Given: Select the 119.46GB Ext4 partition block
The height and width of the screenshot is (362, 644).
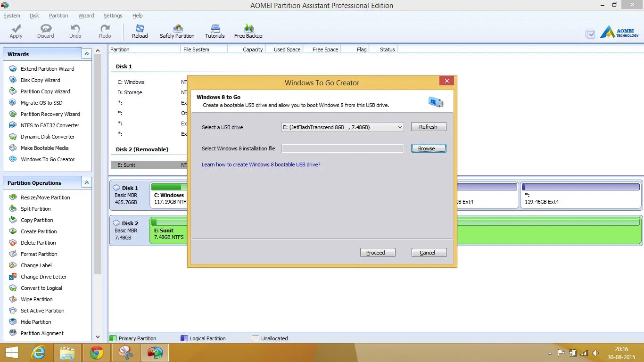Looking at the screenshot, I should click(x=580, y=195).
